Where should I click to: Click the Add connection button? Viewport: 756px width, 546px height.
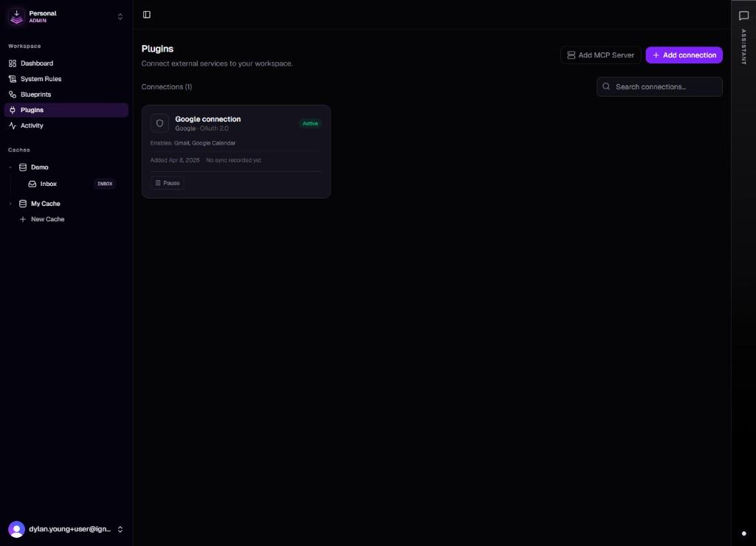[684, 55]
